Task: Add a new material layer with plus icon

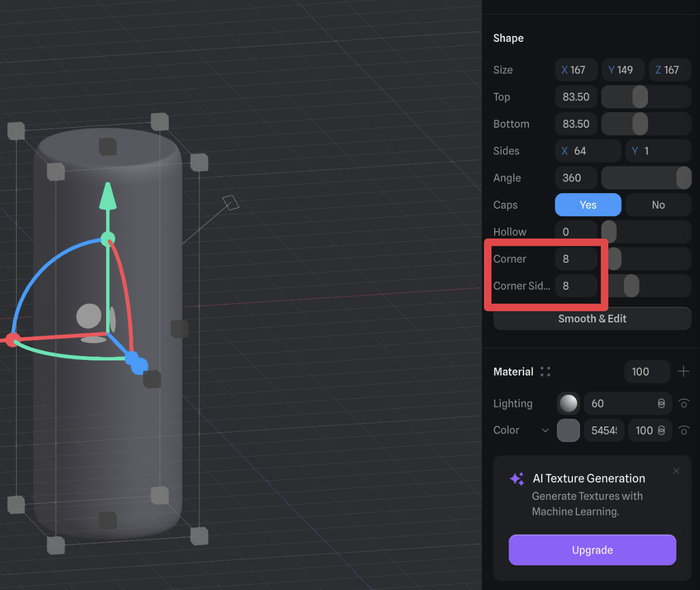Action: pyautogui.click(x=683, y=371)
